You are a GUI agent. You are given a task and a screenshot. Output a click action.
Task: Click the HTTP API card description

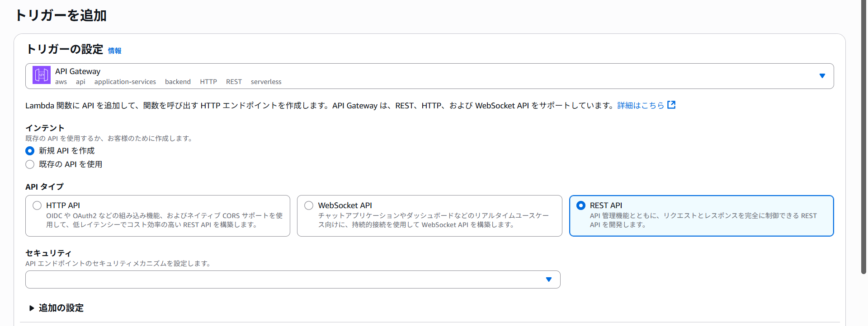(x=164, y=220)
